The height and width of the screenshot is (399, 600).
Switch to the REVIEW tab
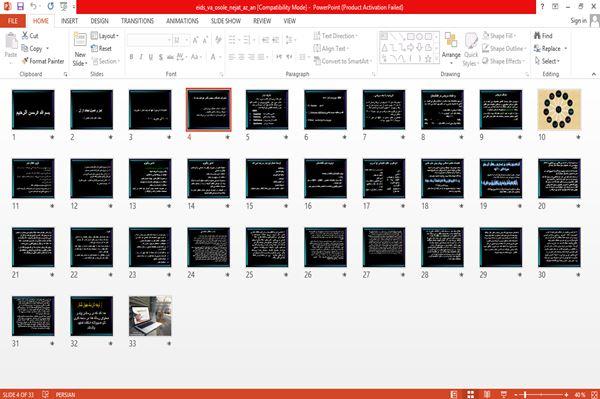pyautogui.click(x=262, y=21)
